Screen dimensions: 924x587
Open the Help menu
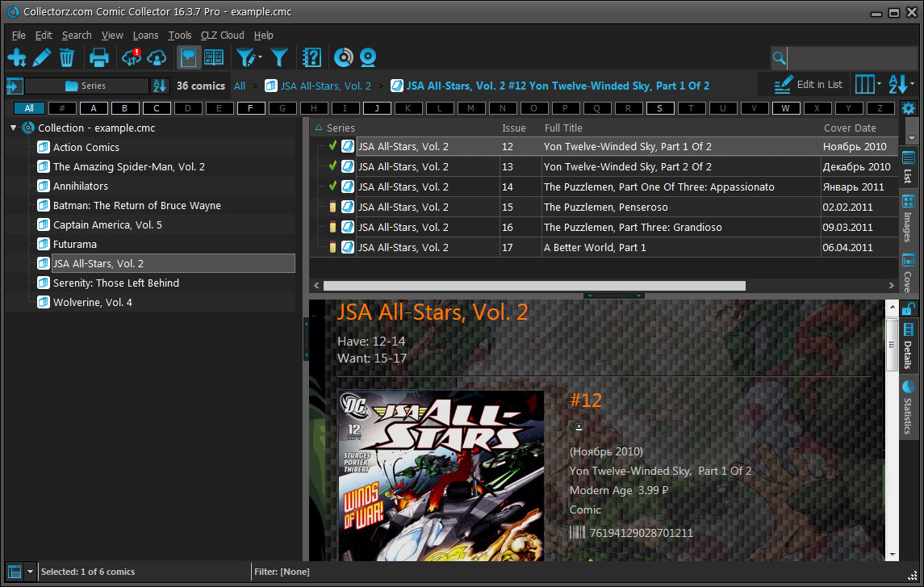coord(263,36)
